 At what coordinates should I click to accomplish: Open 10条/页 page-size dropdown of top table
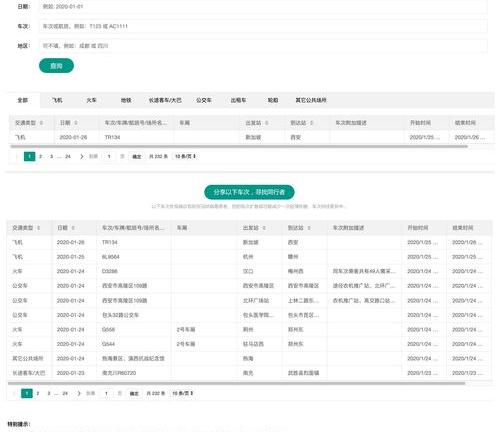pyautogui.click(x=185, y=156)
